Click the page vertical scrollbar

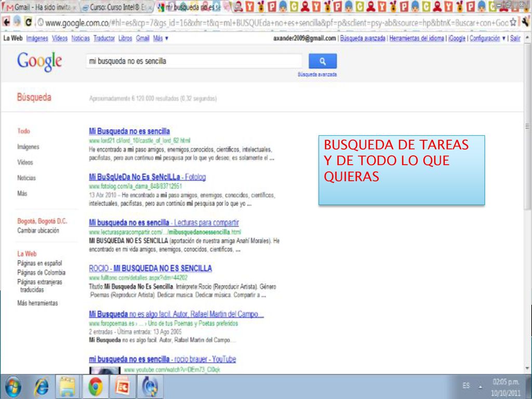click(527, 126)
